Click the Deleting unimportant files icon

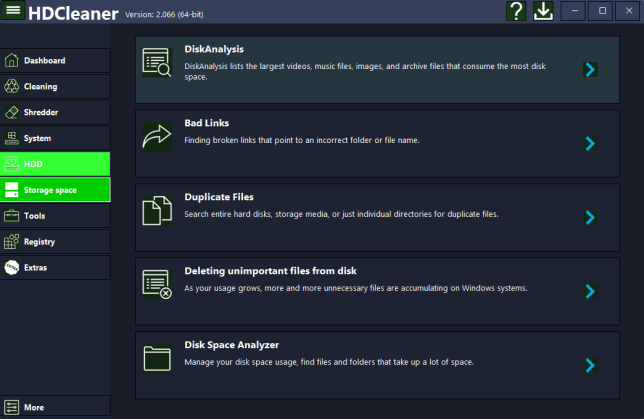[157, 284]
